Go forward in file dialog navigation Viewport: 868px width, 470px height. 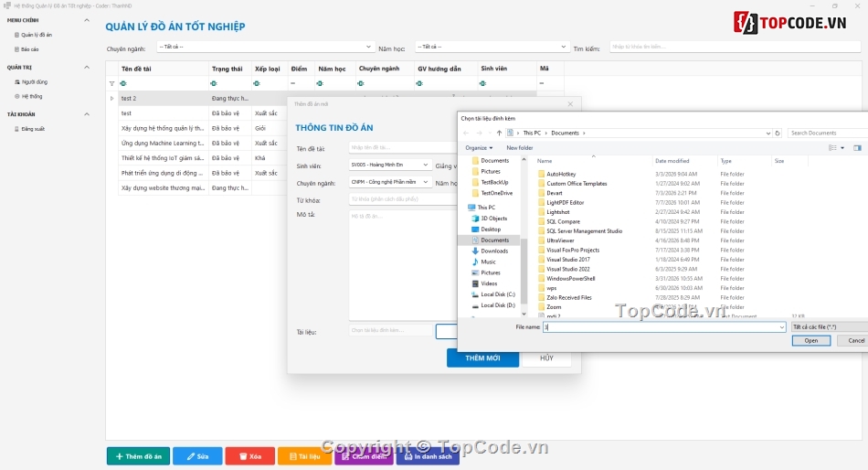coord(480,133)
